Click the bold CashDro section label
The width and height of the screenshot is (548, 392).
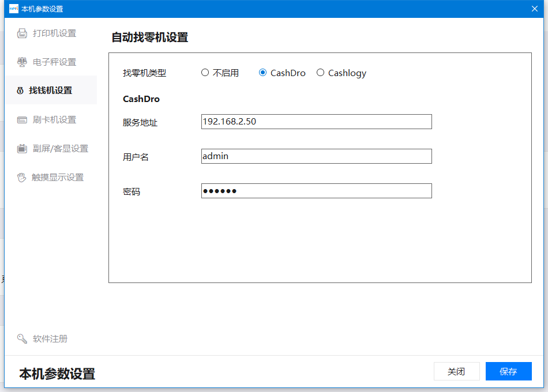pos(141,99)
